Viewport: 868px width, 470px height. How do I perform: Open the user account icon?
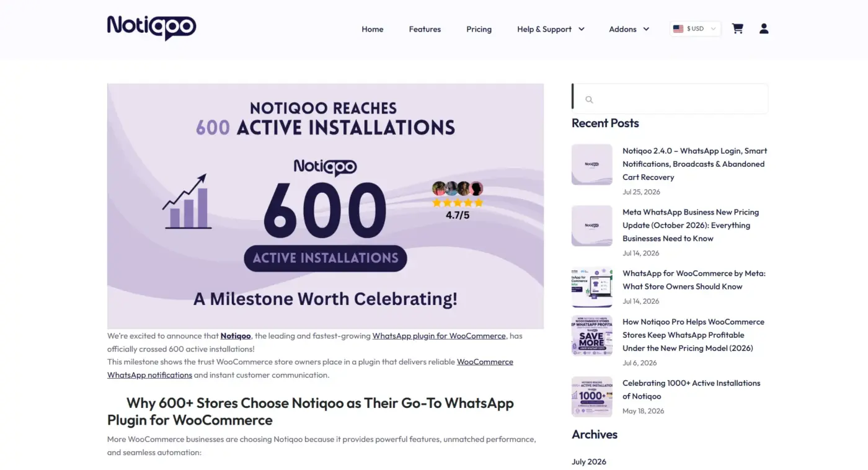(764, 29)
